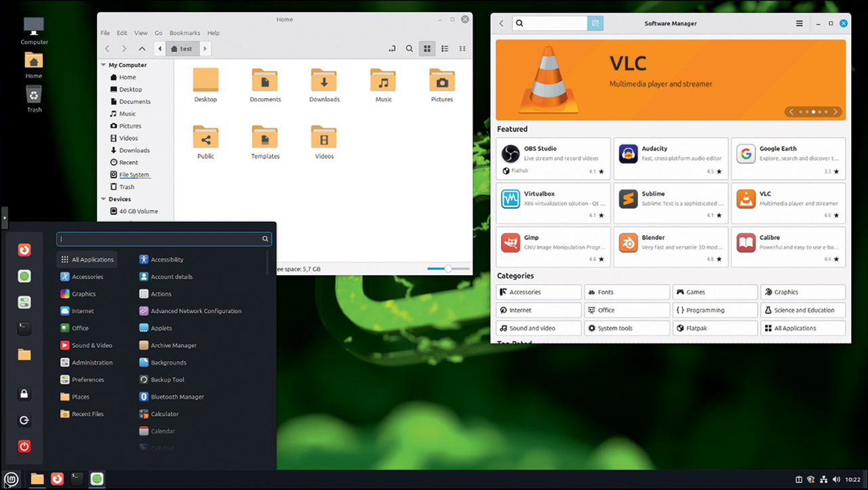This screenshot has width=868, height=490.
Task: Collapse the Devices sidebar section
Action: coord(103,199)
